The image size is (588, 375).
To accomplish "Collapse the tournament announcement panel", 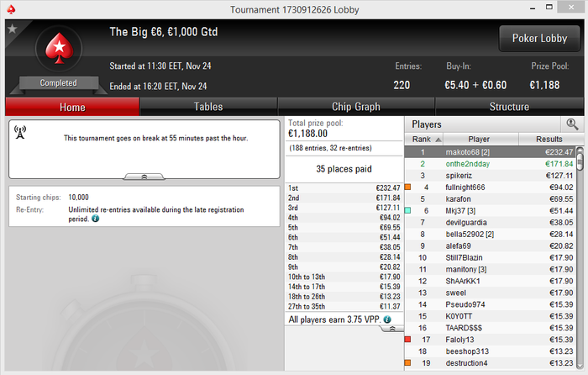I will click(x=144, y=177).
